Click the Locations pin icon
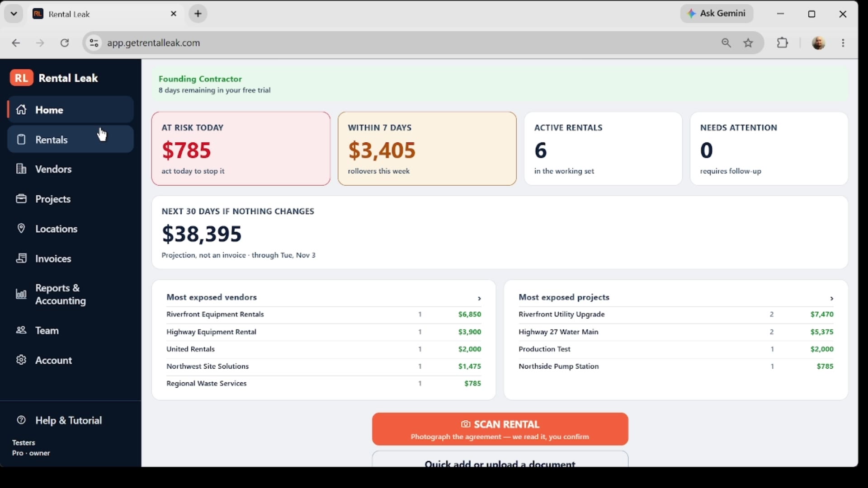Image resolution: width=868 pixels, height=488 pixels. pyautogui.click(x=21, y=229)
